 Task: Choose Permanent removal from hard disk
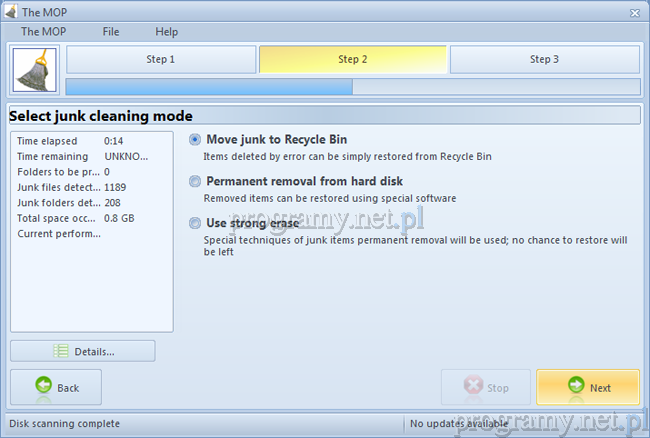pyautogui.click(x=195, y=182)
